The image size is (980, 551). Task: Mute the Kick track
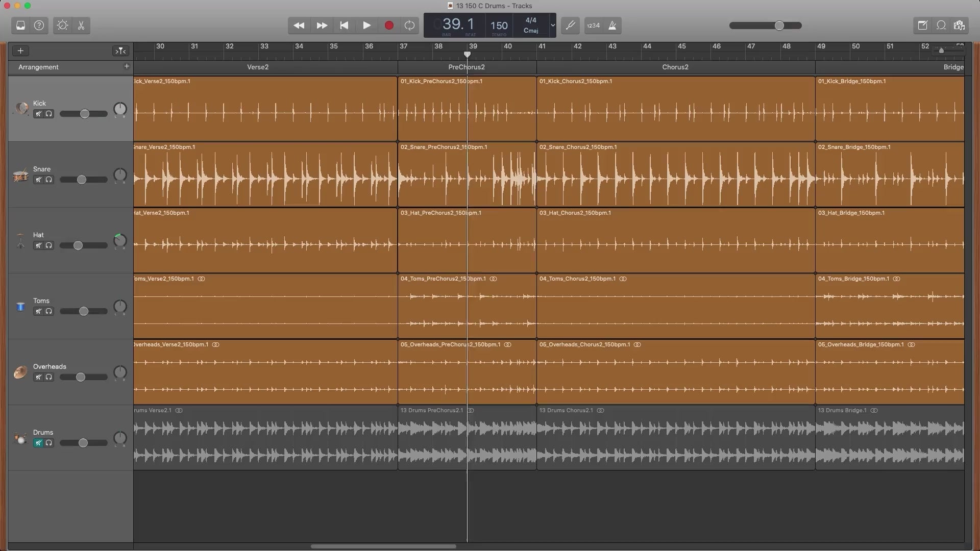point(38,114)
